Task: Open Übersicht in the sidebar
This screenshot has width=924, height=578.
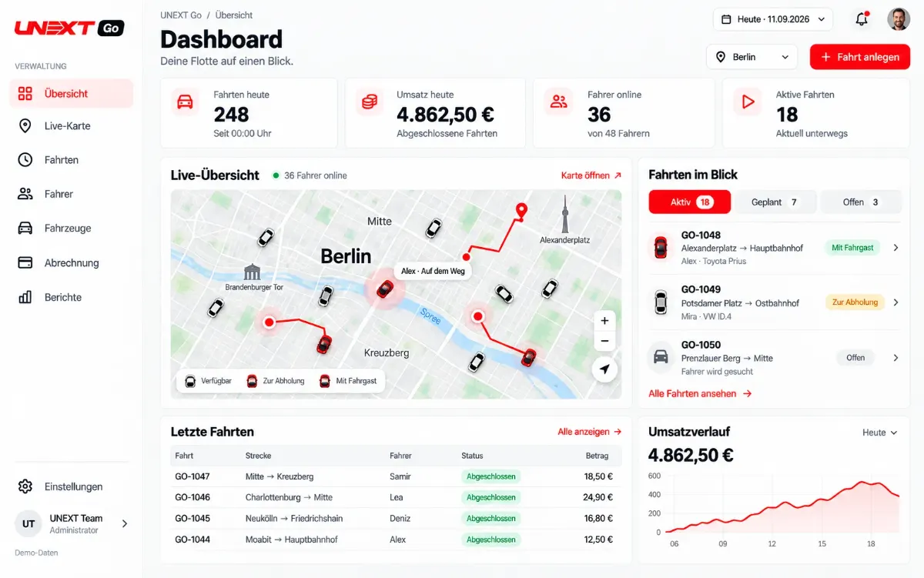Action: pyautogui.click(x=71, y=93)
